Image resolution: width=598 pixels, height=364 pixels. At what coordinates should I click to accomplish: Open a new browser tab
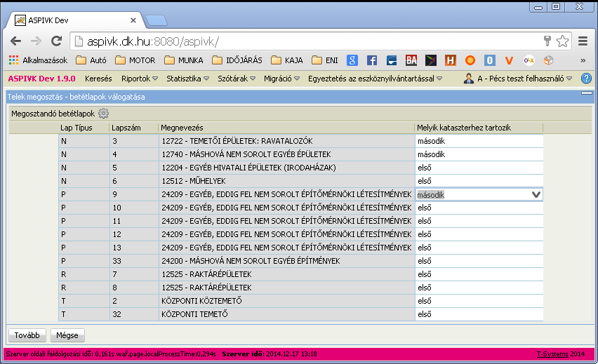click(x=157, y=20)
